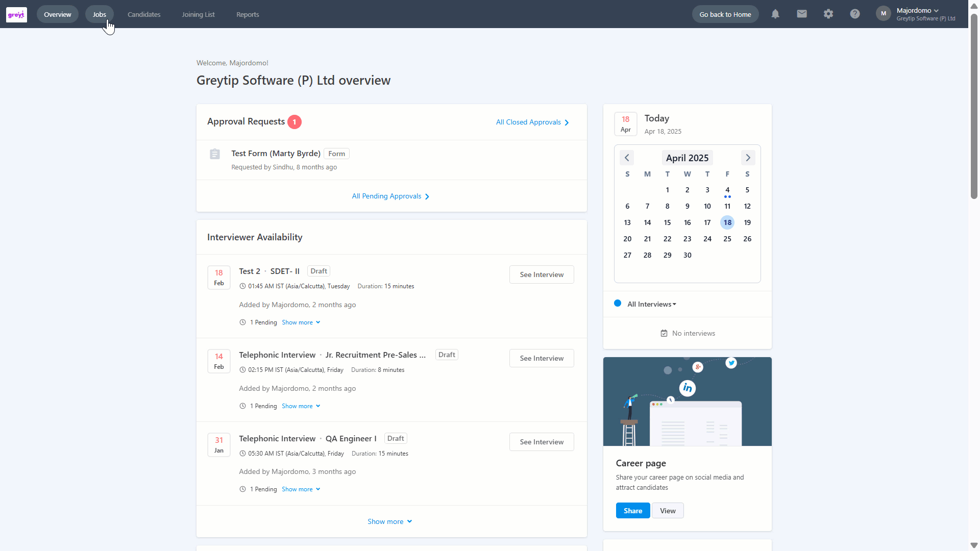The height and width of the screenshot is (551, 980).
Task: Expand the All Interviews filter dropdown
Action: pos(652,304)
